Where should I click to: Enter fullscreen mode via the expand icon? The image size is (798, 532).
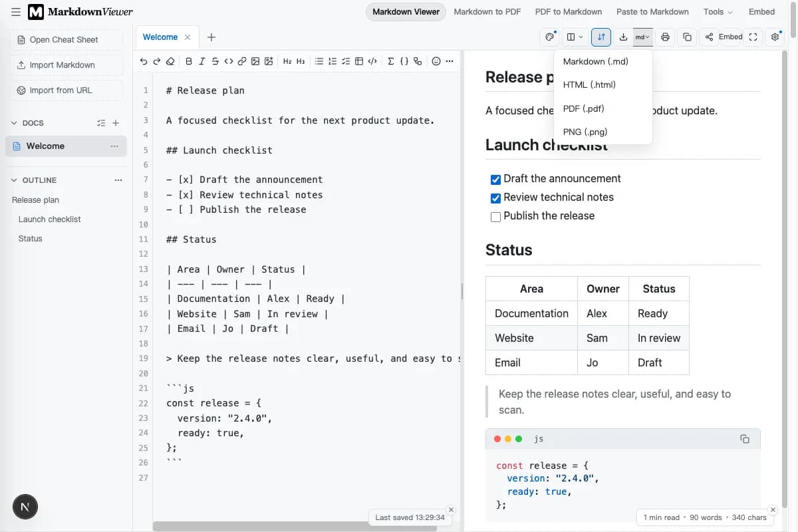click(753, 37)
